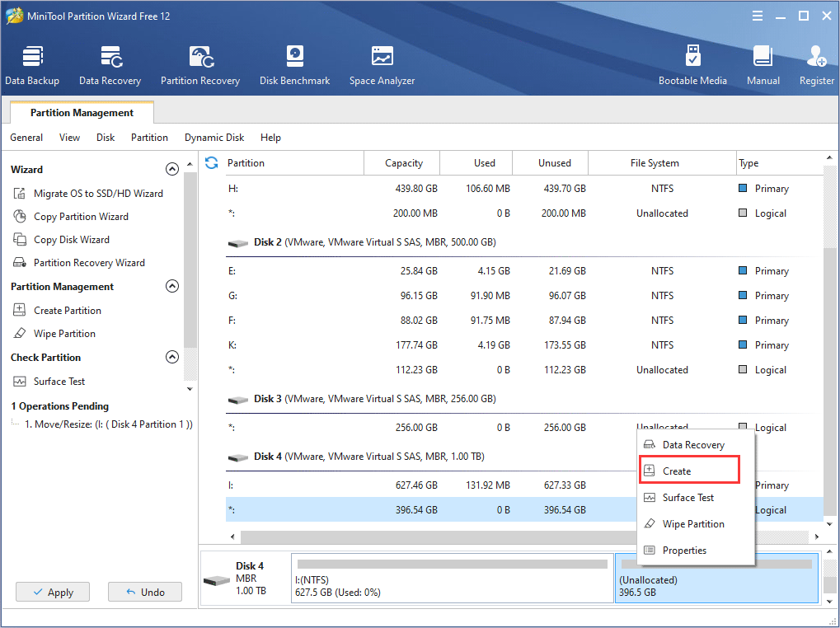840x628 pixels.
Task: Sort by File System column header
Action: (663, 162)
